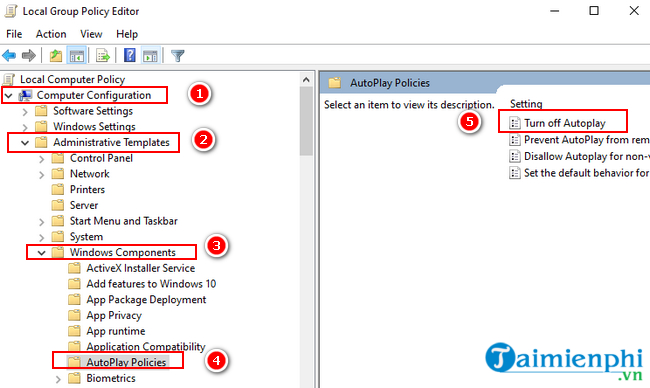Click the Setting column header
Viewport: 650px width, 388px height.
526,104
